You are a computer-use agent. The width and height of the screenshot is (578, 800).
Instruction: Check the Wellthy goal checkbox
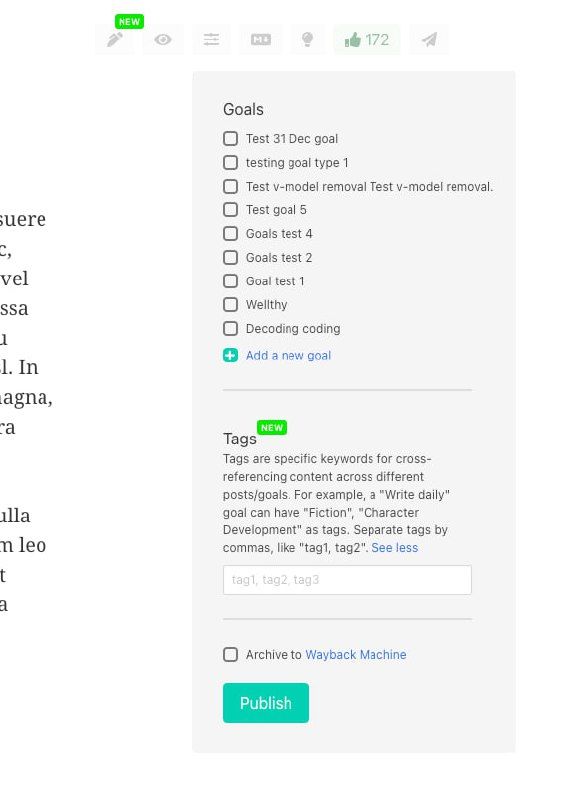[x=230, y=305]
